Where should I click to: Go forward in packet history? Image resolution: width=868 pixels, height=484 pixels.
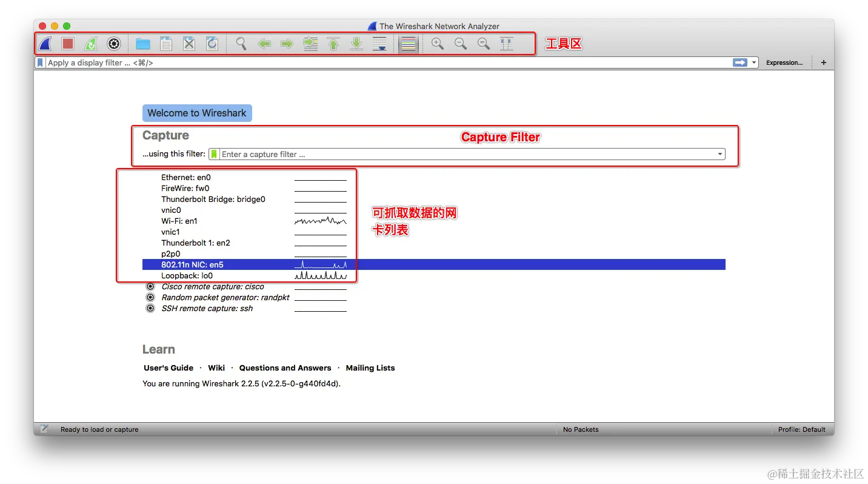pyautogui.click(x=287, y=44)
